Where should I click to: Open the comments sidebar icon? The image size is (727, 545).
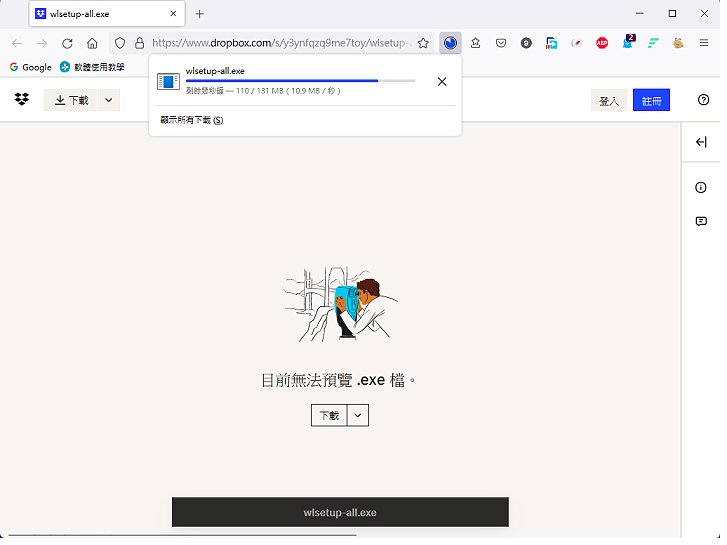(701, 223)
